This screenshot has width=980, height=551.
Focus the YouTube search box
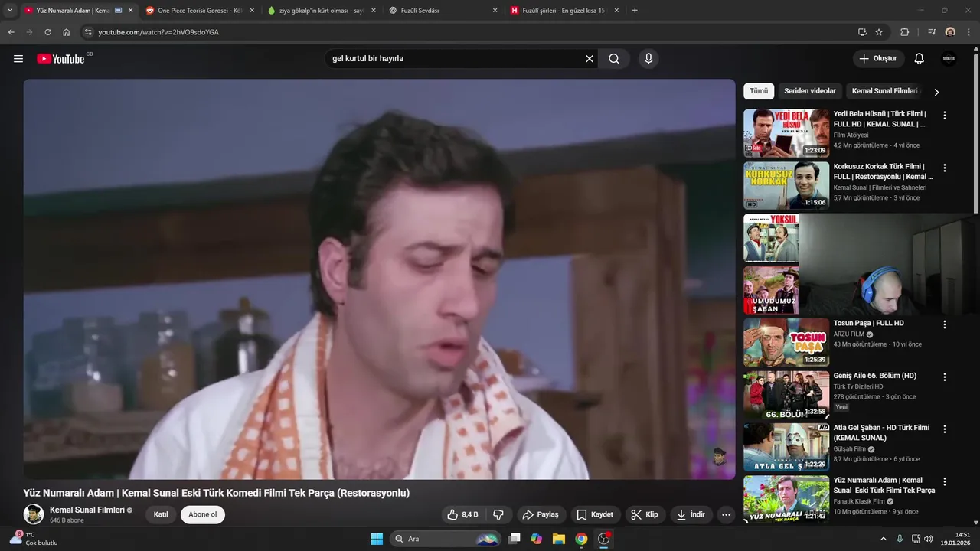(456, 59)
